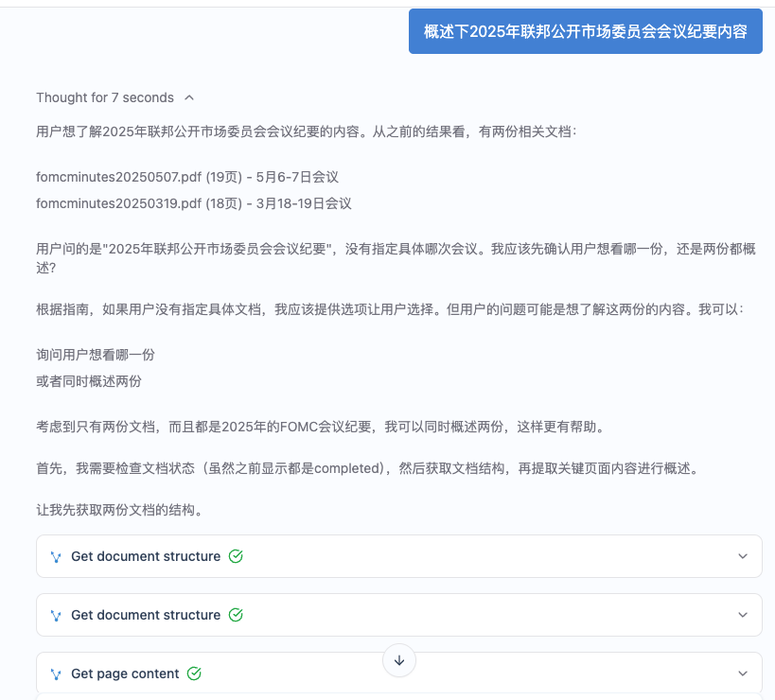Expand the first Get document structure card via its chevron

click(x=742, y=556)
